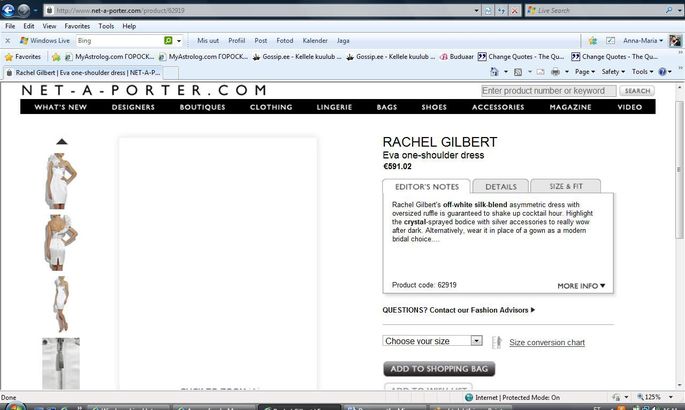This screenshot has width=685, height=410.
Task: Open the Favorites menu in the menu bar
Action: [x=77, y=26]
